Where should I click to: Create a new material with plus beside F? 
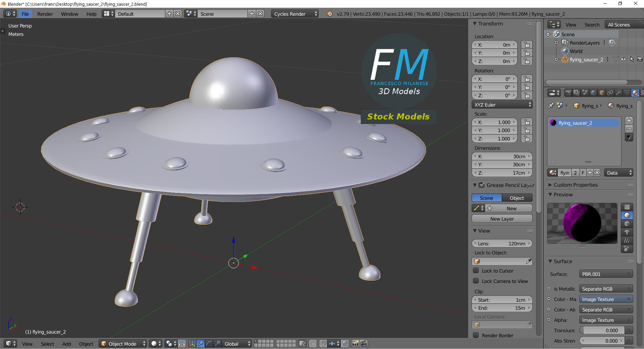coord(590,173)
